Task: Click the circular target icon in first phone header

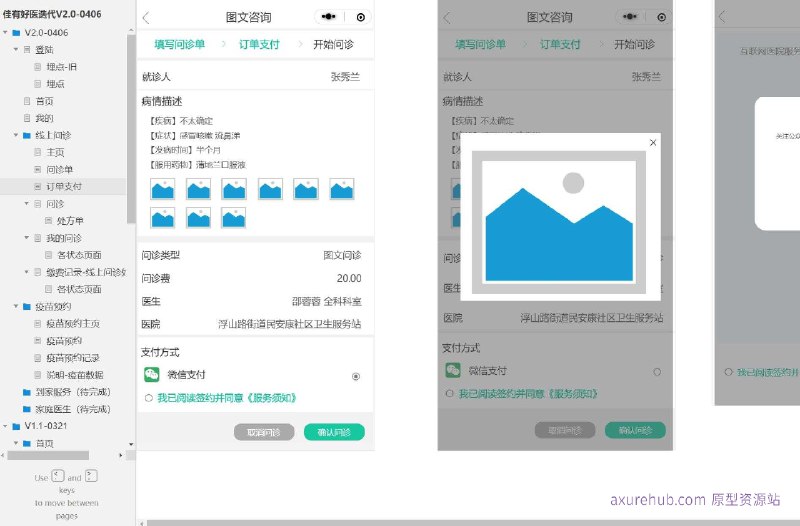Action: click(361, 17)
